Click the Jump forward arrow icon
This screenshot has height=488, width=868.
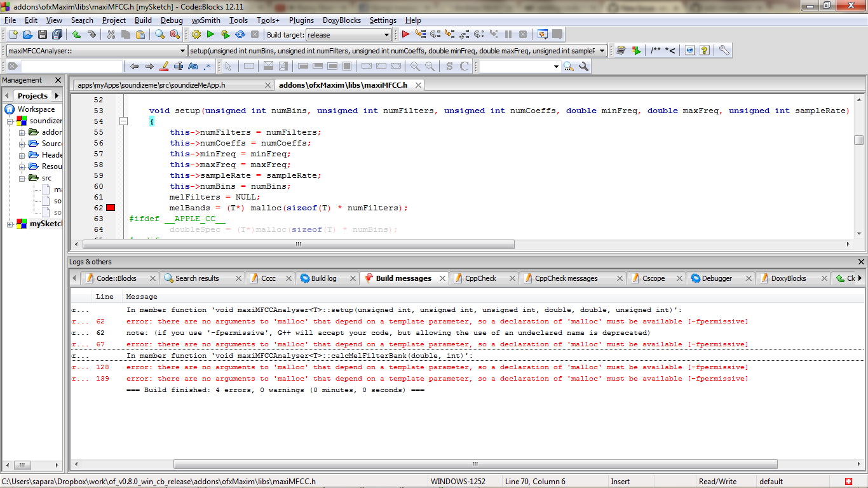(149, 66)
